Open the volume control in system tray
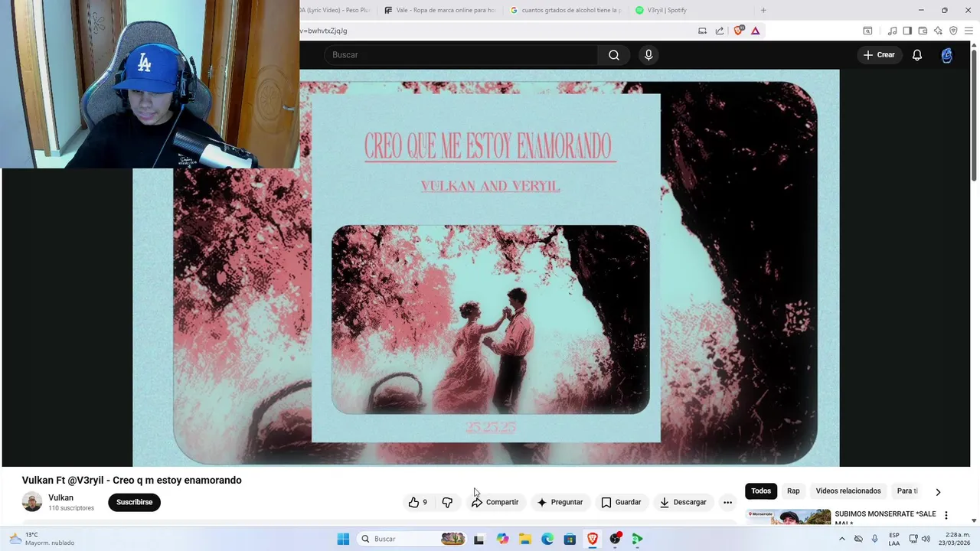The width and height of the screenshot is (980, 551). click(926, 539)
